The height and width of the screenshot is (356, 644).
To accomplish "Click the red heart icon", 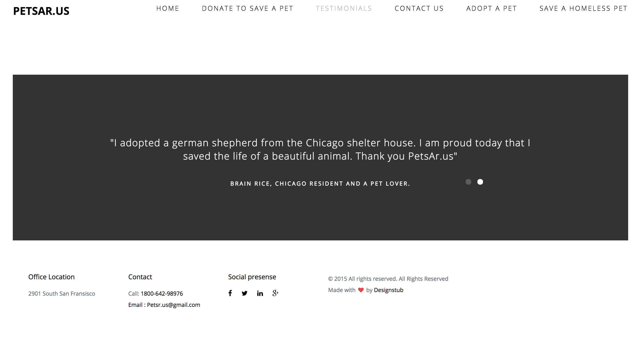I will tap(361, 290).
